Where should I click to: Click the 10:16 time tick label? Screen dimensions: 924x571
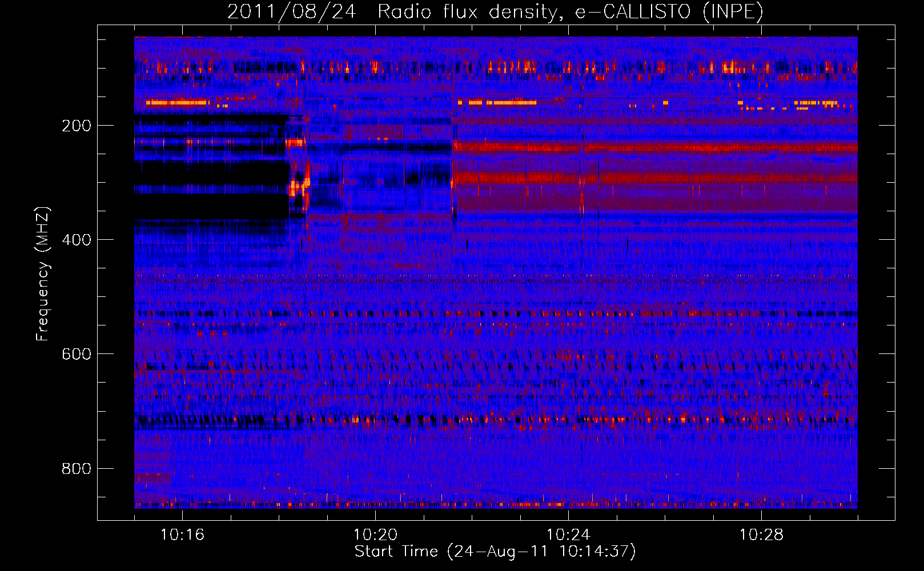[182, 535]
